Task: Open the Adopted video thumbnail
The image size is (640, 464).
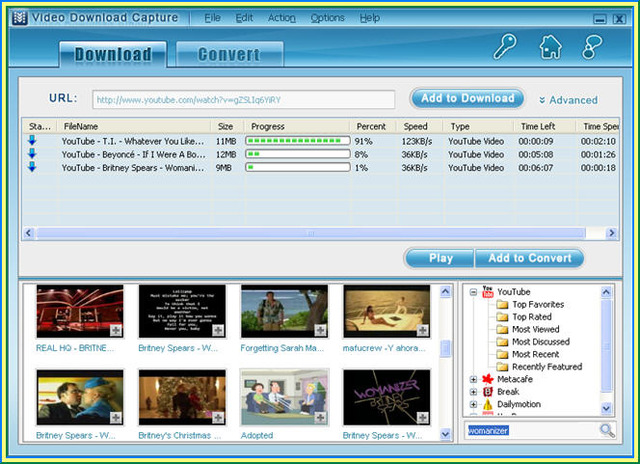Action: pos(284,397)
